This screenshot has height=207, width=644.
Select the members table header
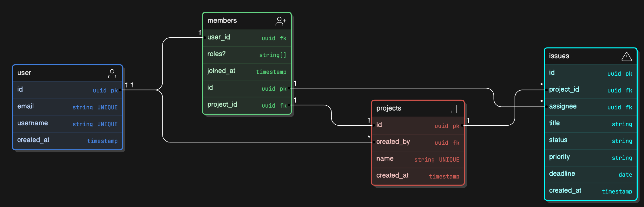(222, 21)
